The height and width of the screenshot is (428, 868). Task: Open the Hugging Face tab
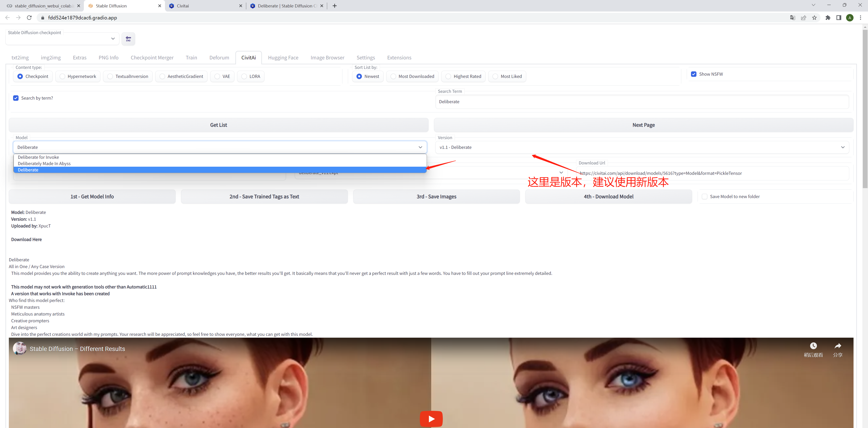(283, 58)
